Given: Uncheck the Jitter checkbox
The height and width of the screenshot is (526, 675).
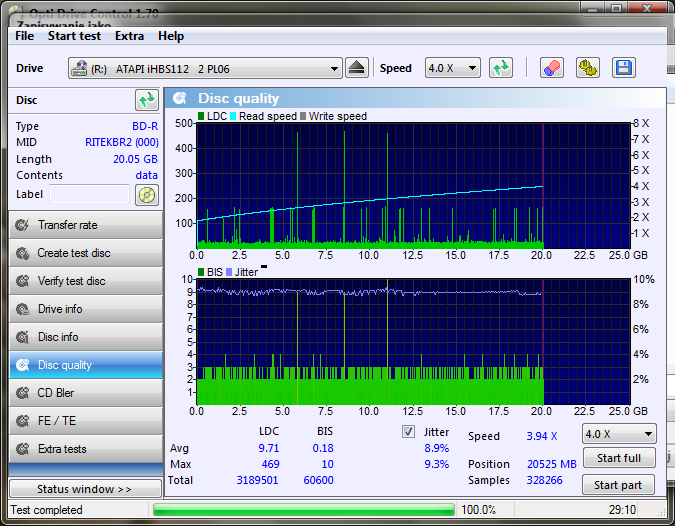Looking at the screenshot, I should point(408,431).
